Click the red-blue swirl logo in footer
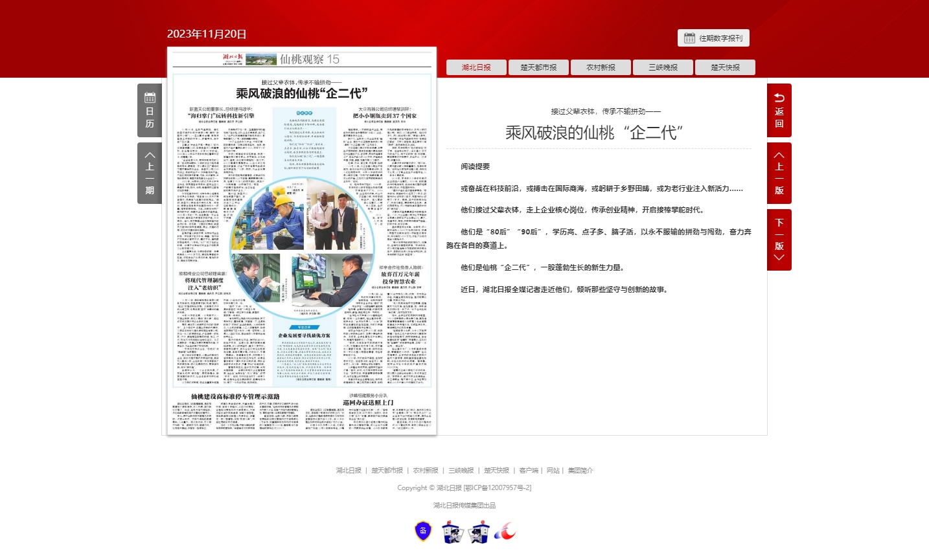This screenshot has height=560, width=929. coord(505,532)
